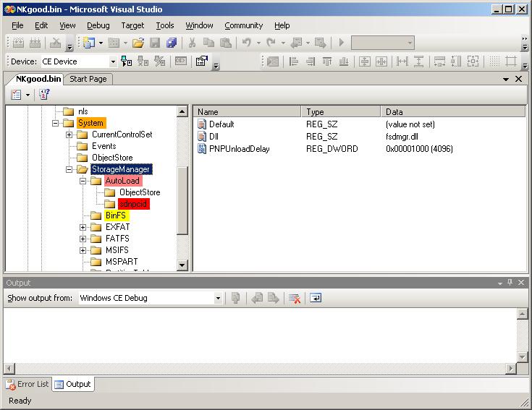Expand the EXFAT node
This screenshot has height=410, width=532.
click(83, 227)
